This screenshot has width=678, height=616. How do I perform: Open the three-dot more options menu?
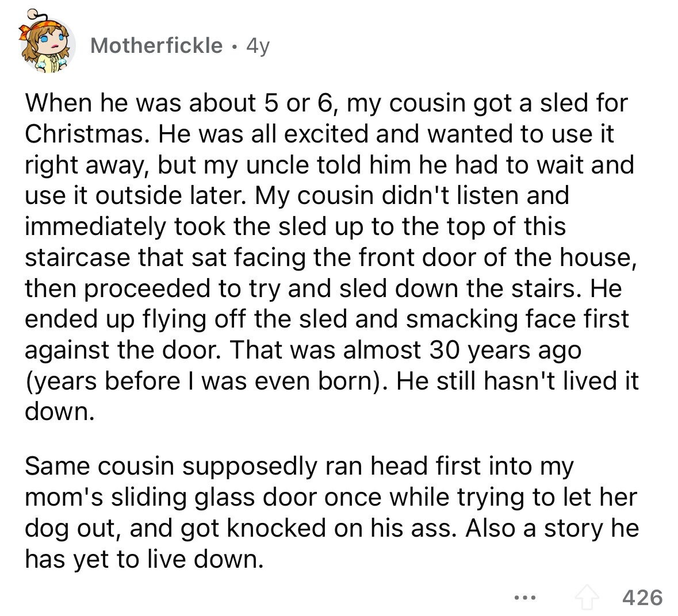pos(525,598)
